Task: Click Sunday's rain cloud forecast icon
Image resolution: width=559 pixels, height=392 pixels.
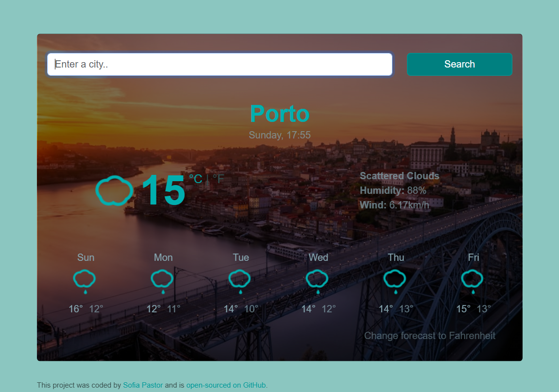Action: 85,281
